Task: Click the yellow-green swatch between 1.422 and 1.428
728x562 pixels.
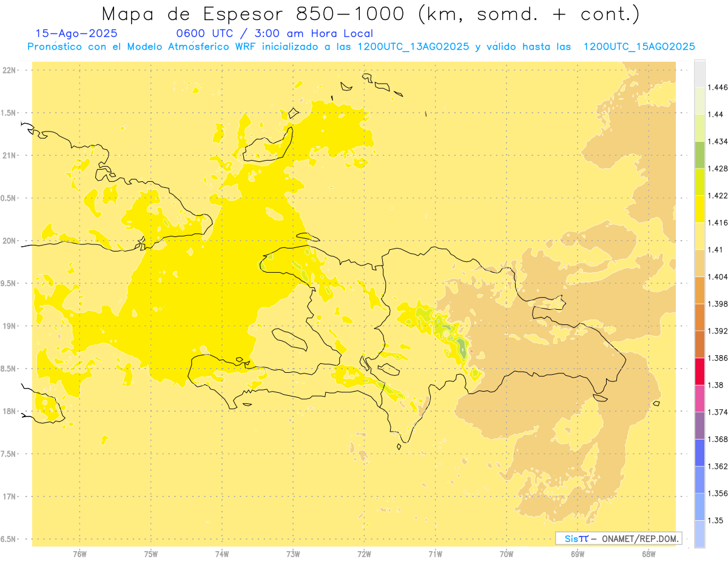Action: tap(700, 182)
